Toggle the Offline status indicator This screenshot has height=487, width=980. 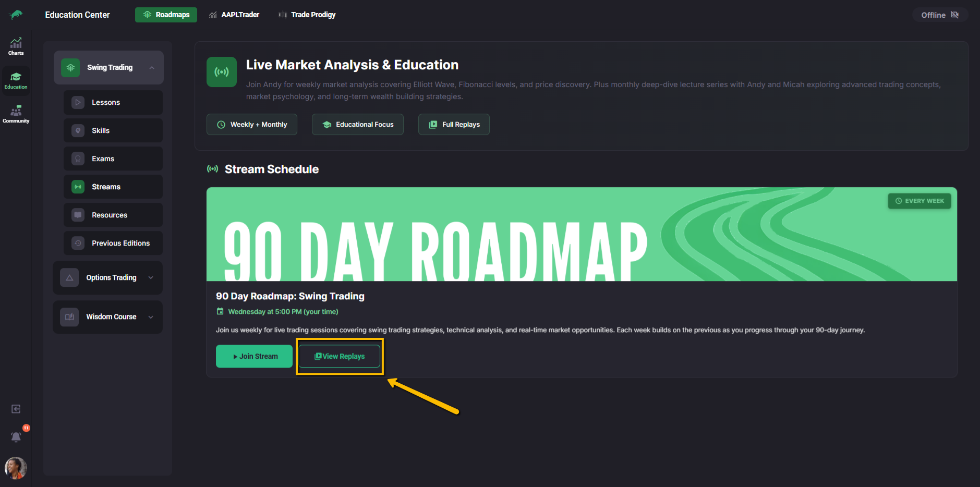click(939, 15)
